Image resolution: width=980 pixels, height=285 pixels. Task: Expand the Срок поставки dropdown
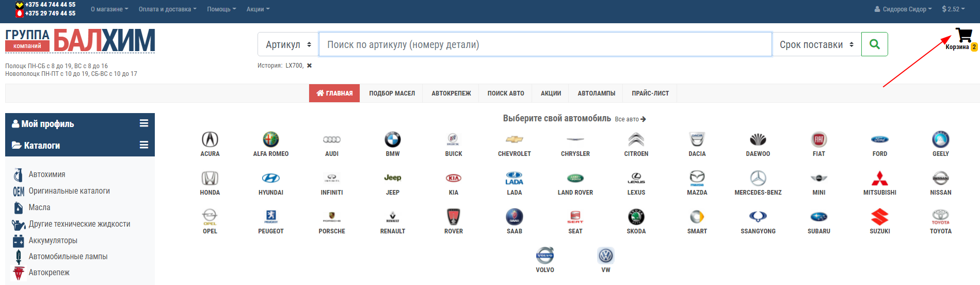816,44
